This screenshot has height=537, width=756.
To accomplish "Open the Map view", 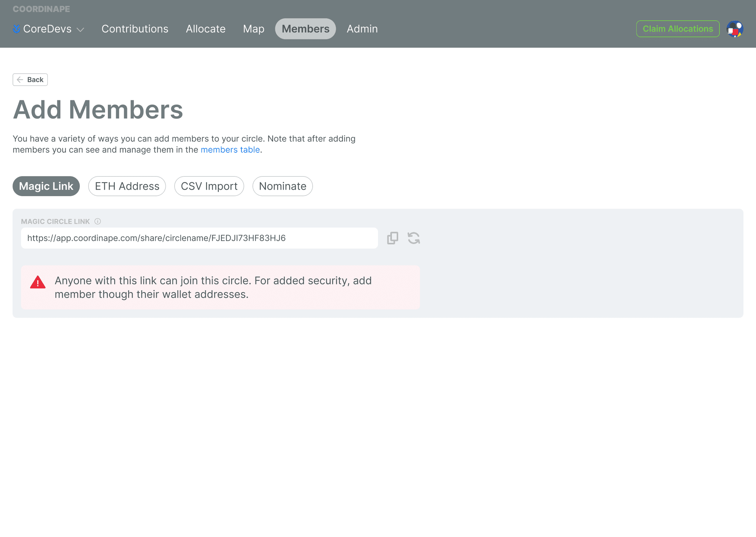I will click(254, 29).
